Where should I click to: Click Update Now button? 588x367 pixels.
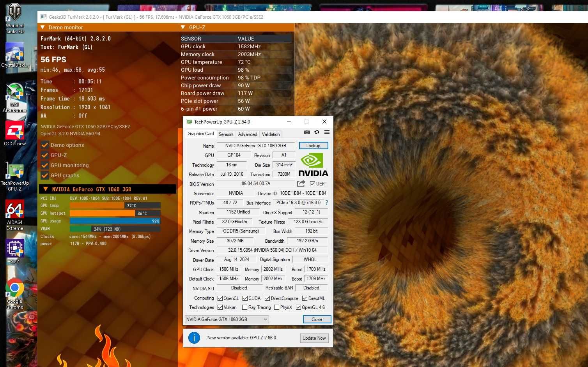314,338
